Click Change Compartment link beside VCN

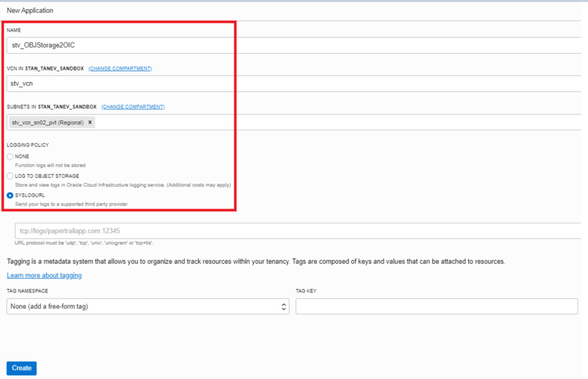pos(120,69)
